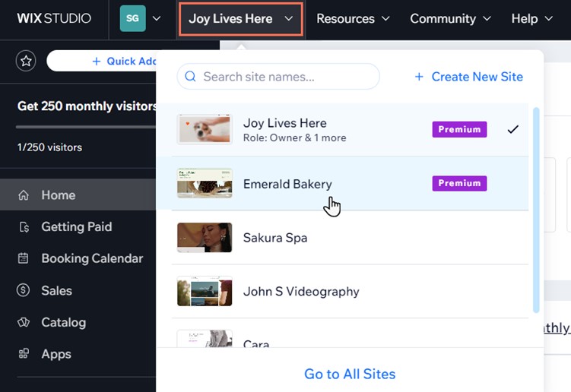The width and height of the screenshot is (571, 392).
Task: Click the Catalog icon in sidebar
Action: tap(24, 322)
